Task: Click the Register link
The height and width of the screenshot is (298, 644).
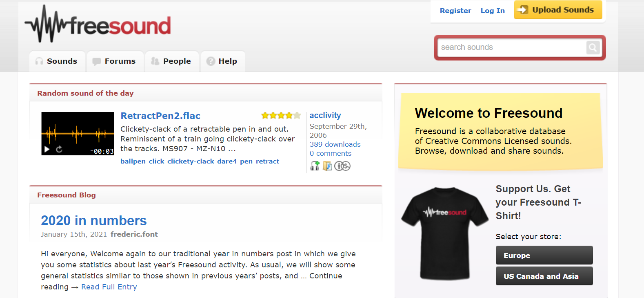Action: click(455, 11)
